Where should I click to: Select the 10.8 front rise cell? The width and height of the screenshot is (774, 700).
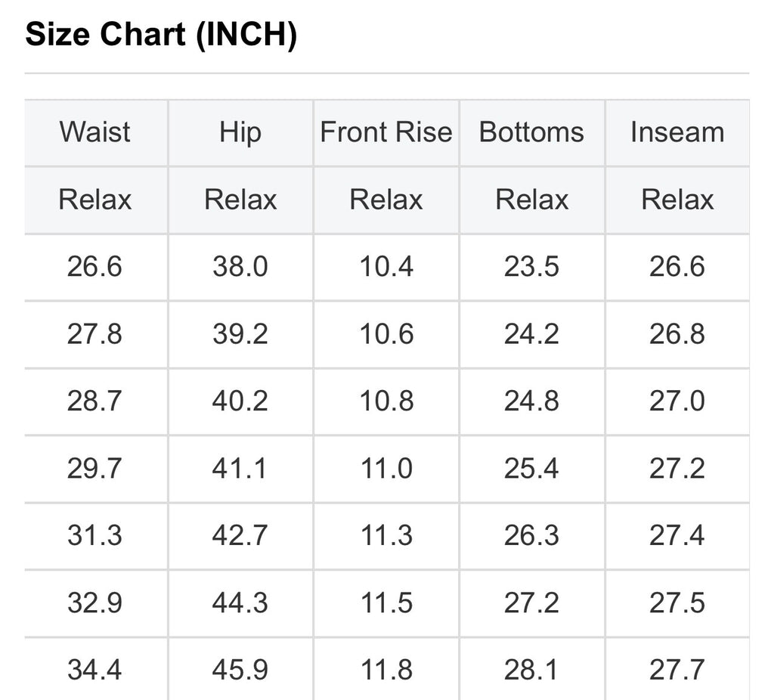[386, 401]
